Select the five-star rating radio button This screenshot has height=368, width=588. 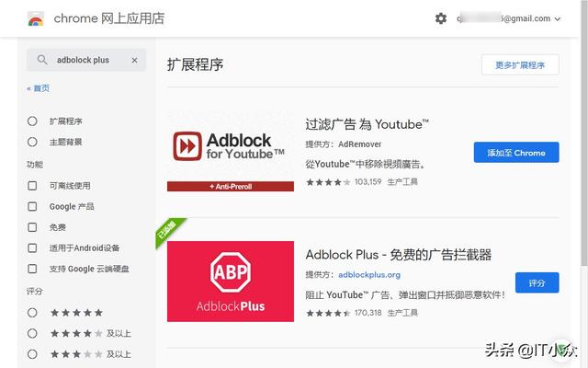tap(32, 313)
